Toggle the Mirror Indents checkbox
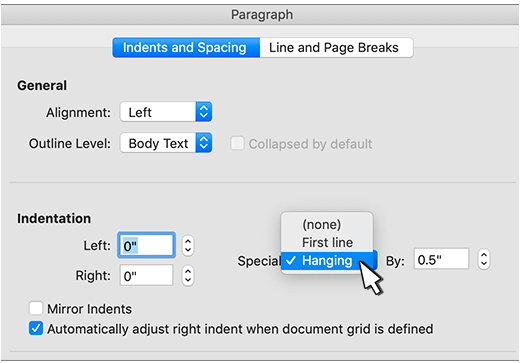 click(36, 308)
